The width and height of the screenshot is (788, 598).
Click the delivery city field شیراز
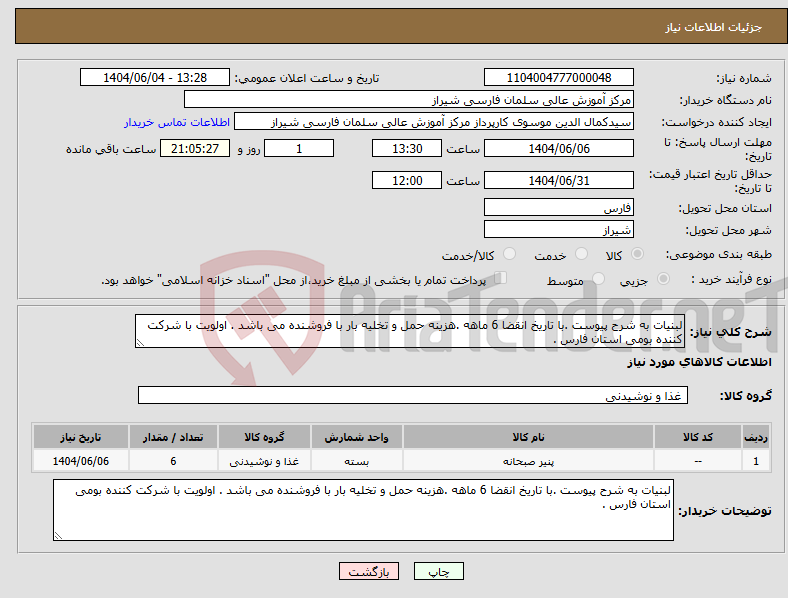(x=558, y=229)
